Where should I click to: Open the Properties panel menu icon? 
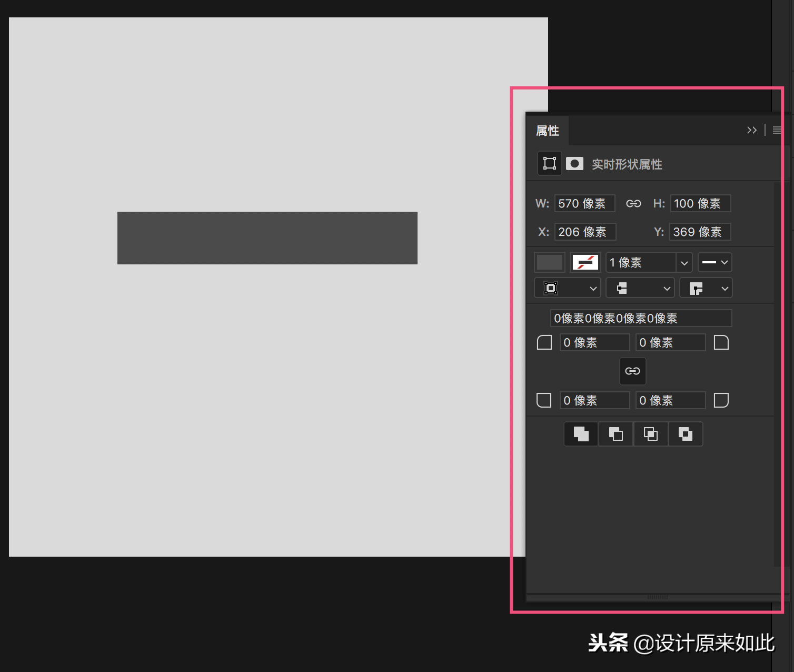click(777, 130)
